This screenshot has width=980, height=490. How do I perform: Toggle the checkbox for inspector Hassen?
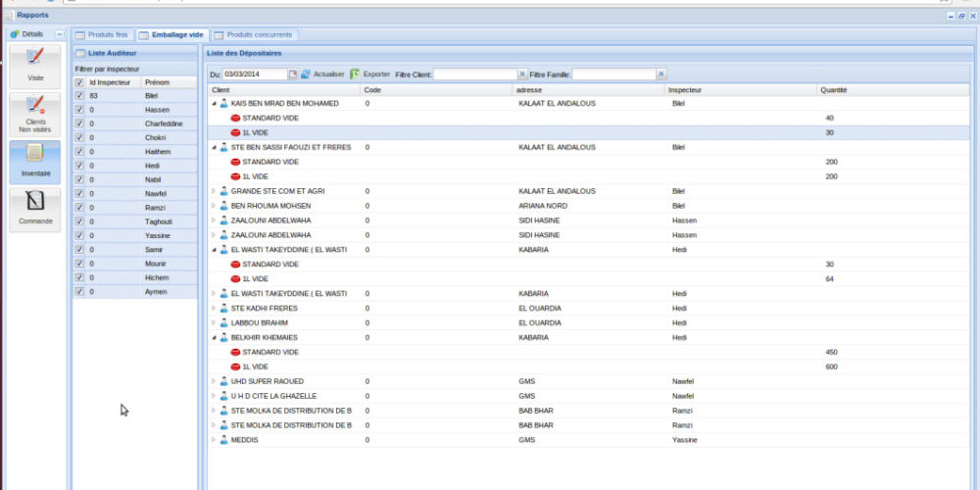[79, 111]
